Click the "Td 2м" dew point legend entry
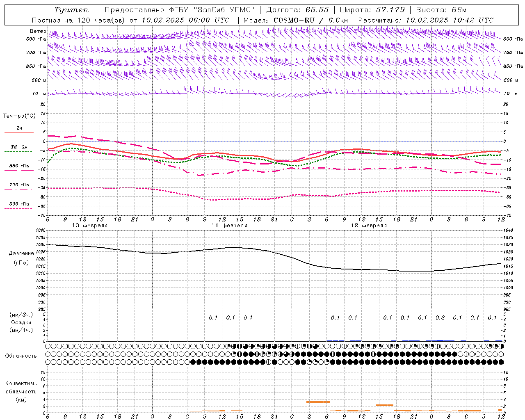This screenshot has width=525, height=420. tap(19, 147)
